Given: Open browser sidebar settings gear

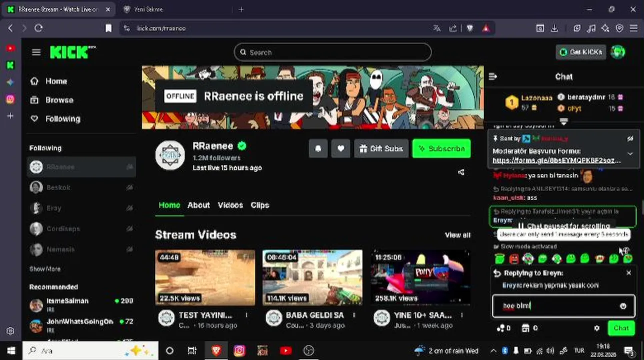Looking at the screenshot, I should click(10, 331).
